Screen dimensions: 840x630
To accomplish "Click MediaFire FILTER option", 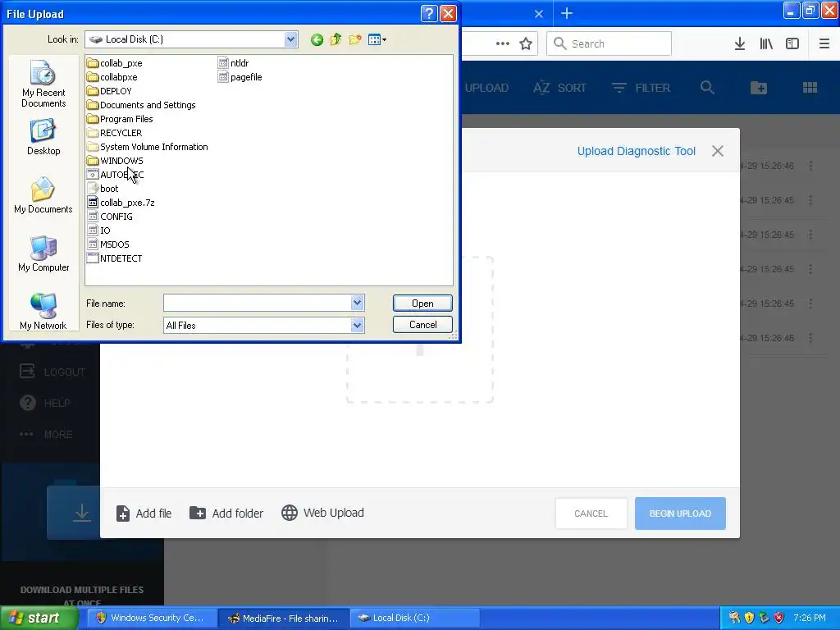I will pos(641,88).
